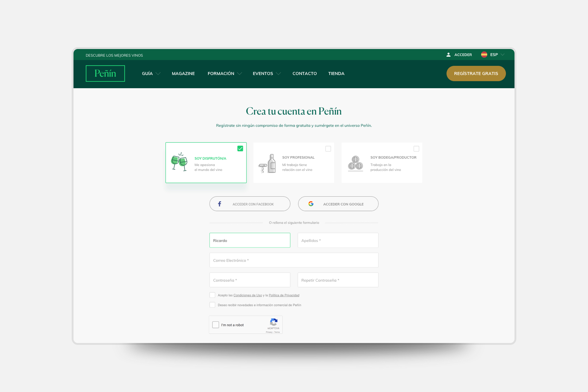Click the Google logo icon
The height and width of the screenshot is (392, 588).
tap(311, 204)
